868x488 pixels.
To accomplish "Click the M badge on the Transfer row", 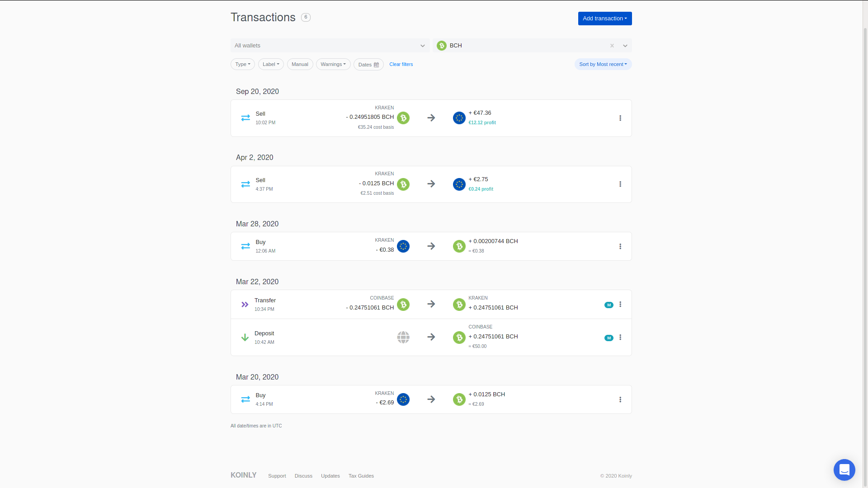I will click(x=609, y=305).
